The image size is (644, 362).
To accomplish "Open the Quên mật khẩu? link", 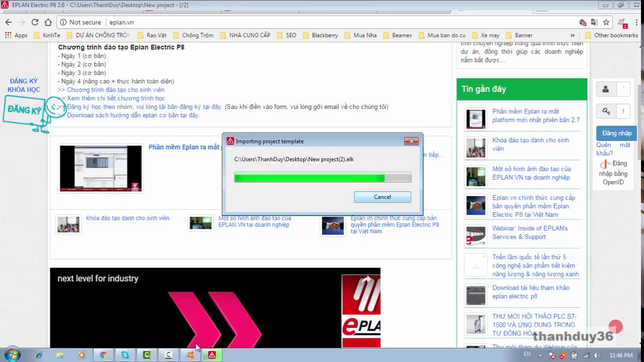I will point(613,149).
